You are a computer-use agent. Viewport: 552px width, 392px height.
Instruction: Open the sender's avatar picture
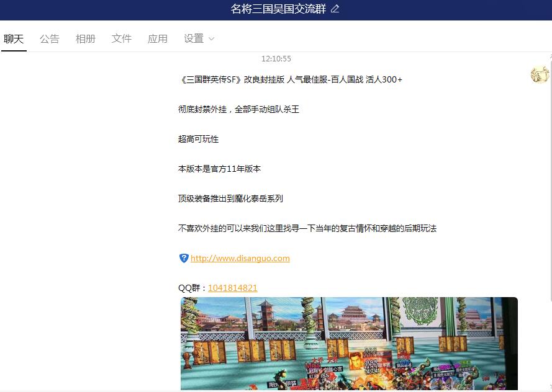point(540,74)
